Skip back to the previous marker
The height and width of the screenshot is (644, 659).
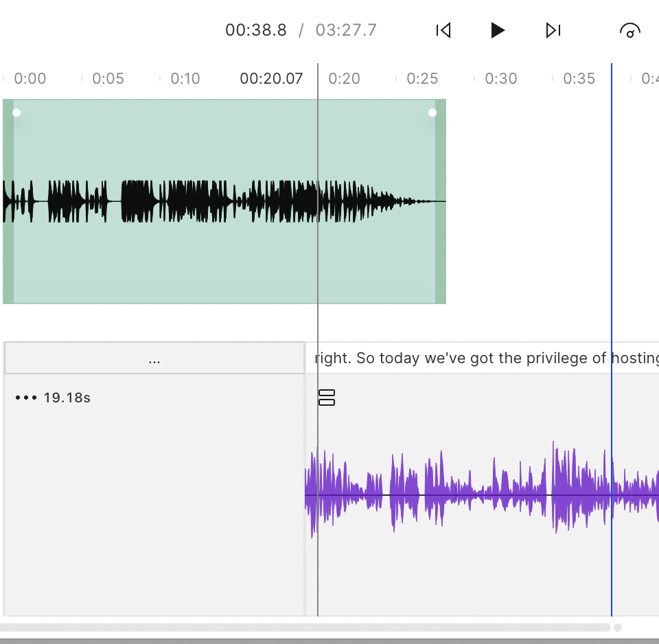coord(443,30)
